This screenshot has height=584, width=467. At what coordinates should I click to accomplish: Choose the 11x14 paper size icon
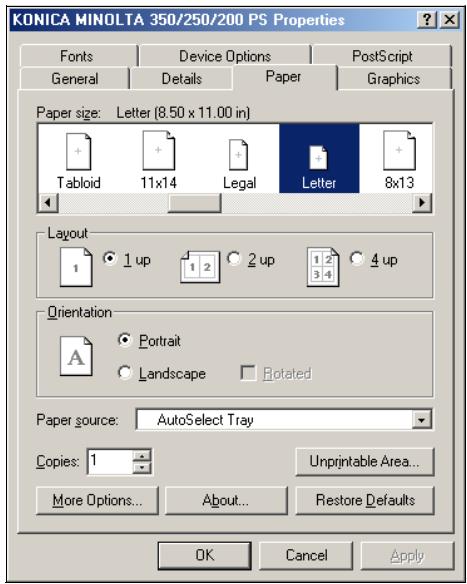(159, 150)
